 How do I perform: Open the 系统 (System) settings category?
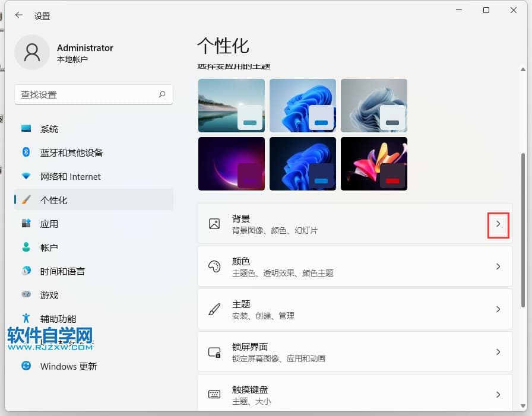(x=49, y=129)
